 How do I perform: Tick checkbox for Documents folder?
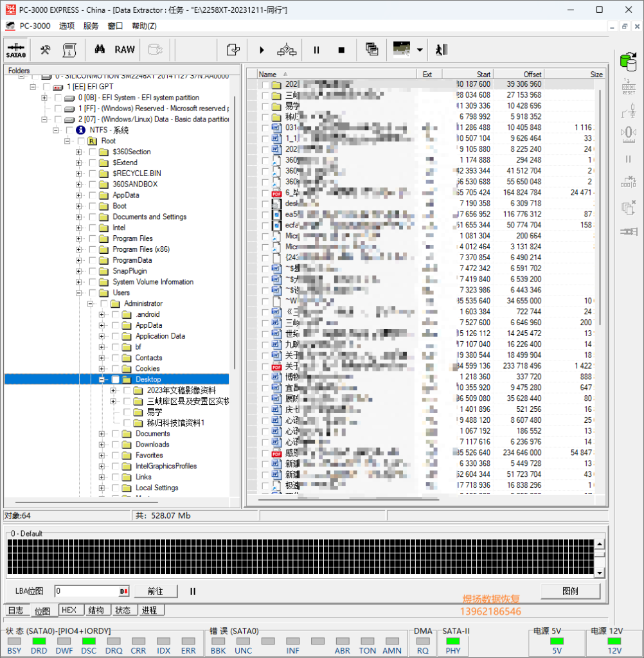[115, 434]
